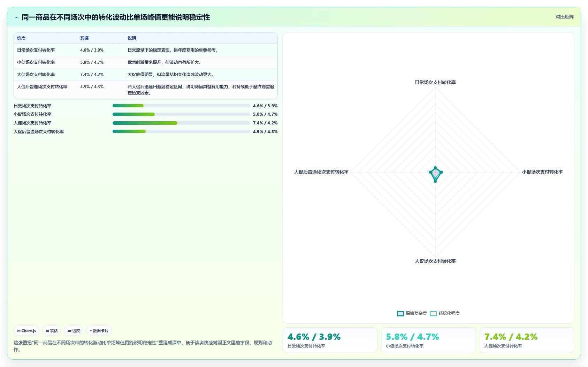The height and width of the screenshot is (367, 588).
Task: Open the 7.4% / 4.2% data card
Action: 527,340
